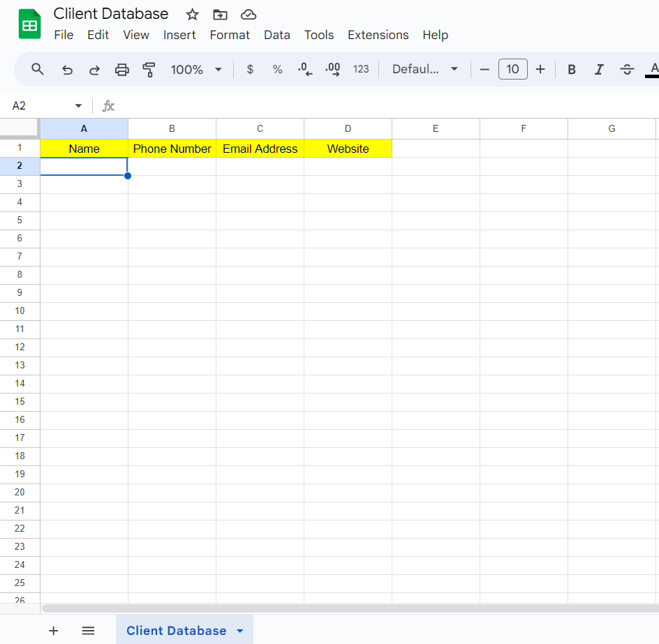Open the Edit menu
Viewport: 659px width, 644px height.
pos(98,35)
